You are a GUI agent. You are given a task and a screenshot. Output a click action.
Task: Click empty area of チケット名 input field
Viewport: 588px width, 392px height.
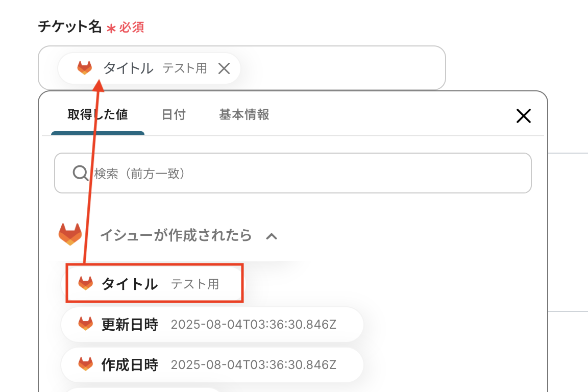click(347, 68)
